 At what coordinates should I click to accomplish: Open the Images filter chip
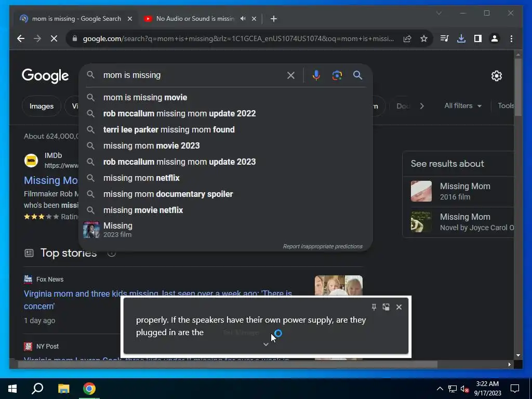[42, 106]
